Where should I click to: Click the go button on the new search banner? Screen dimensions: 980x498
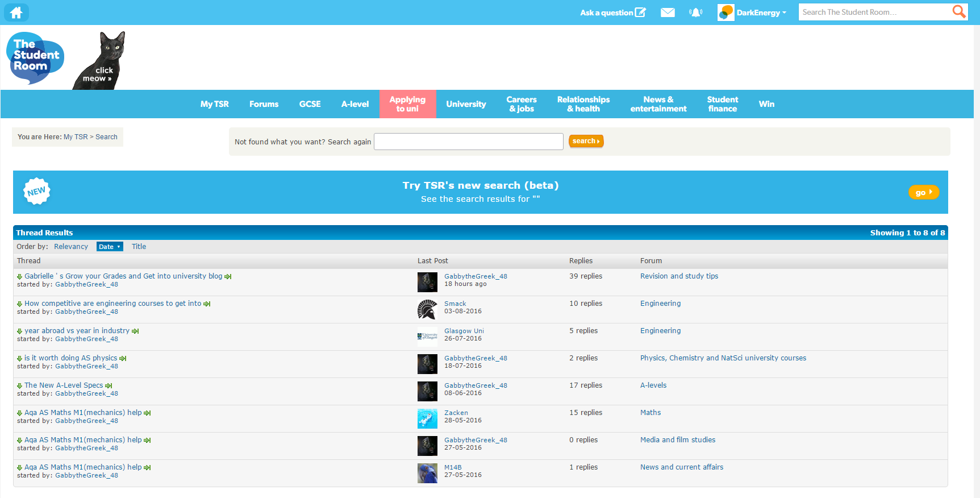(924, 192)
